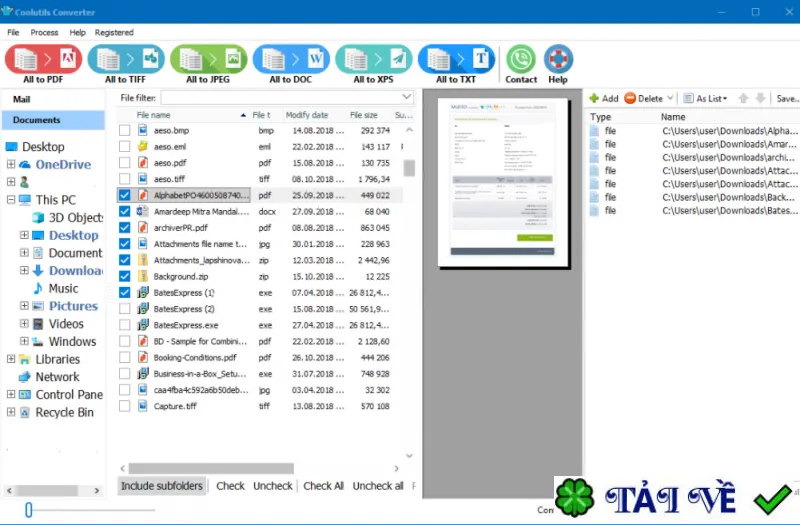Click the Network icon in folder tree
Image resolution: width=800 pixels, height=525 pixels.
click(x=24, y=377)
